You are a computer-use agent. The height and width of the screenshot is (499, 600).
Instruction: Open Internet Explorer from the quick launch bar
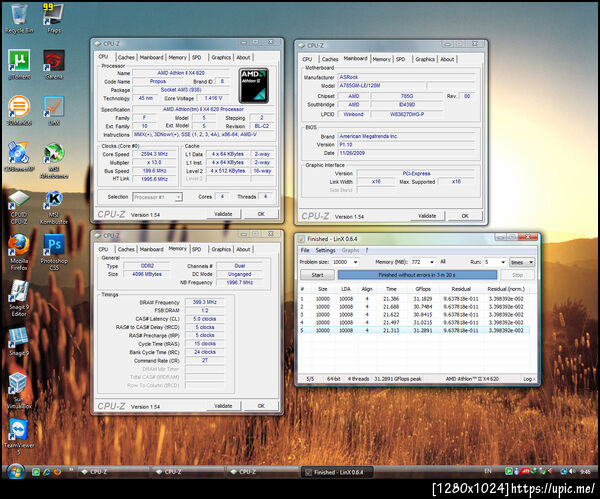point(47,472)
